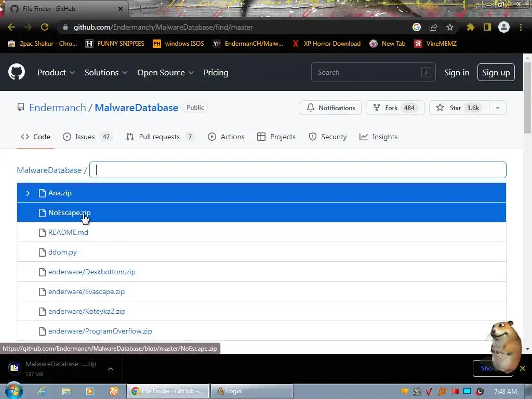Click the MalwareDatabase breadcrumb link
The width and height of the screenshot is (532, 399).
click(49, 170)
